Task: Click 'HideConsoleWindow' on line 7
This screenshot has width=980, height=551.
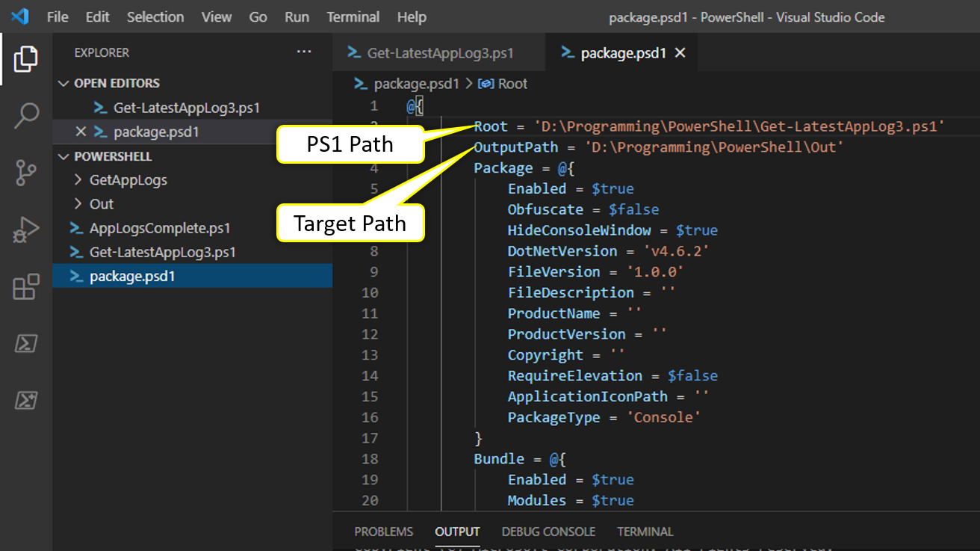Action: coord(580,230)
